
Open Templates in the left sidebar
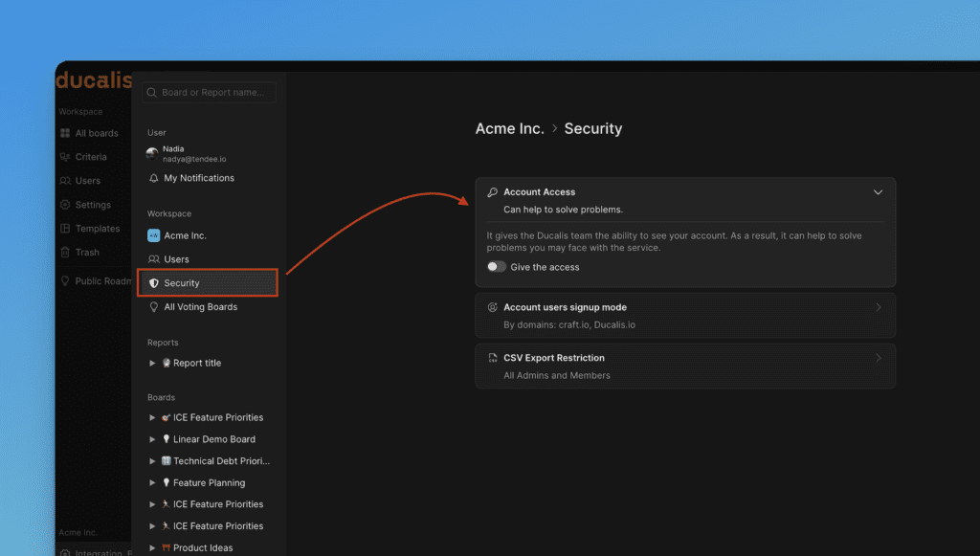[x=97, y=229]
